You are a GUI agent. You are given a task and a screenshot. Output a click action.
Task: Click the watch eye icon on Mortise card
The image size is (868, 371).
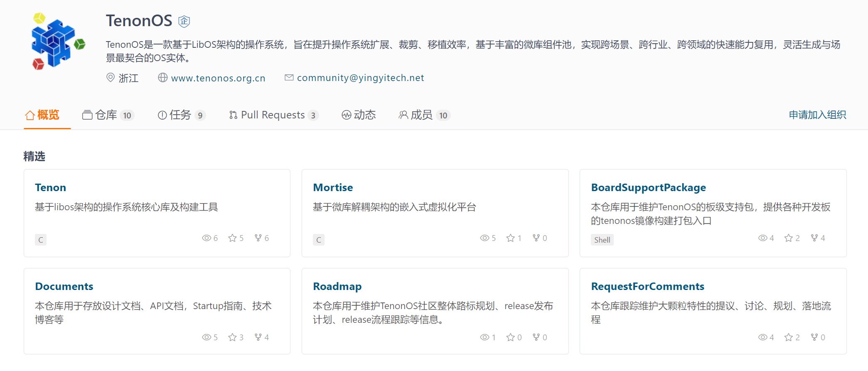tap(484, 238)
